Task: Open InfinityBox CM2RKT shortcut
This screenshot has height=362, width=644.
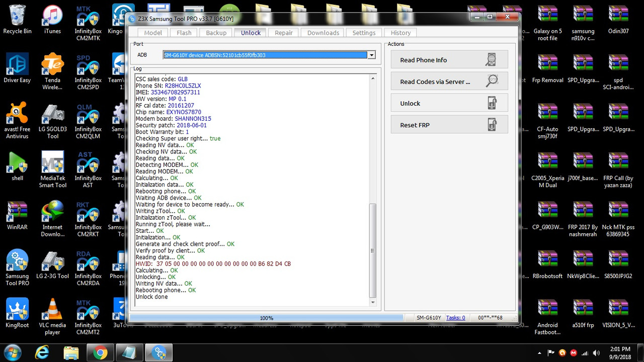Action: tap(88, 219)
